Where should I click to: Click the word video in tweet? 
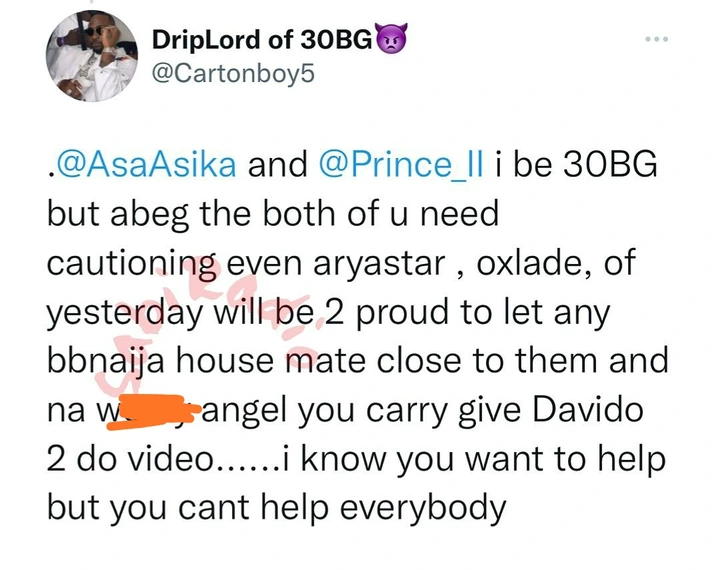[x=170, y=459]
